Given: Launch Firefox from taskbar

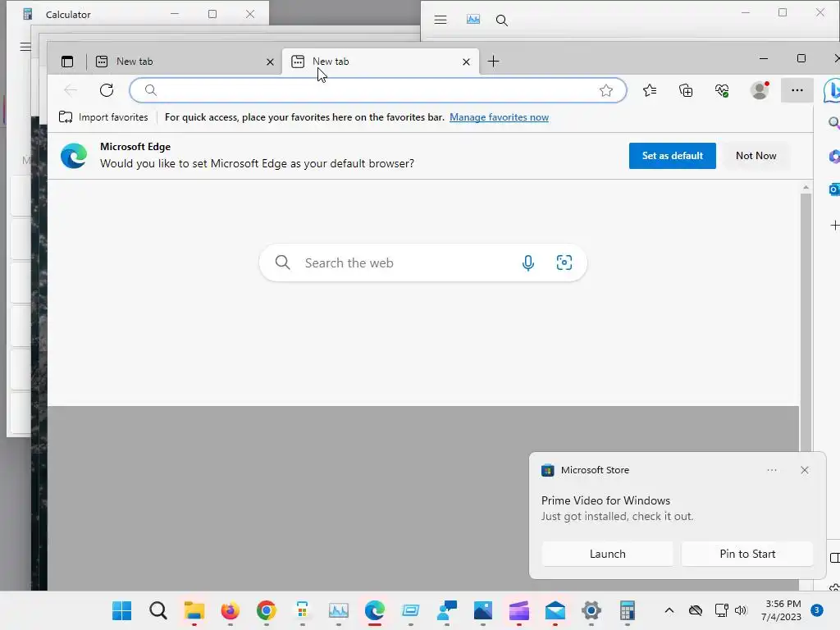Looking at the screenshot, I should 231,610.
